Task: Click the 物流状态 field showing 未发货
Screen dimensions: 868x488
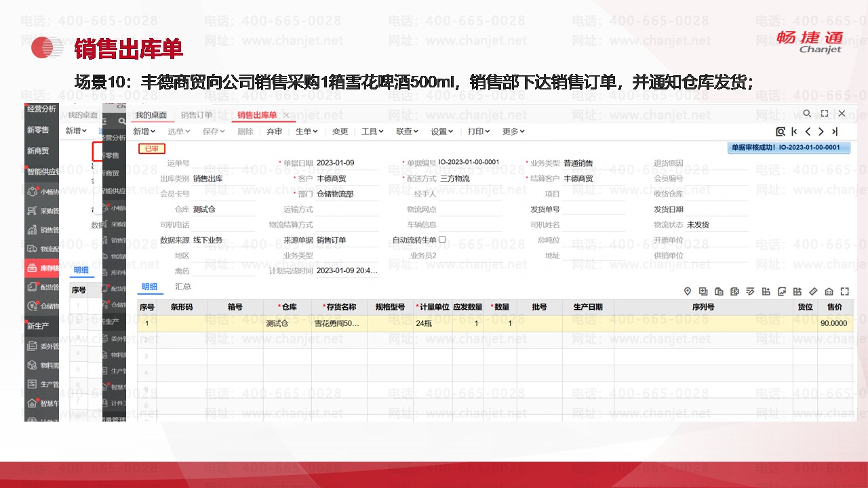Action: [717, 224]
